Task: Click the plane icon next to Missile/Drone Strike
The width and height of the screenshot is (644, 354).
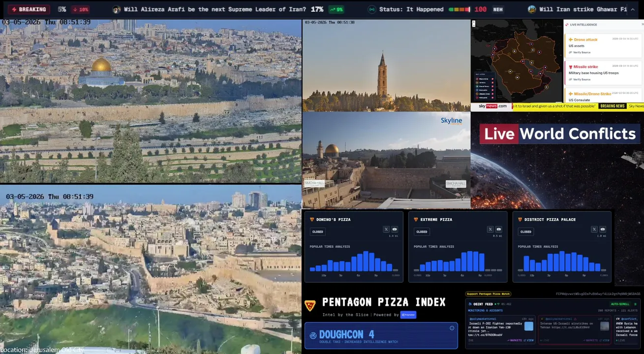Action: tap(571, 94)
